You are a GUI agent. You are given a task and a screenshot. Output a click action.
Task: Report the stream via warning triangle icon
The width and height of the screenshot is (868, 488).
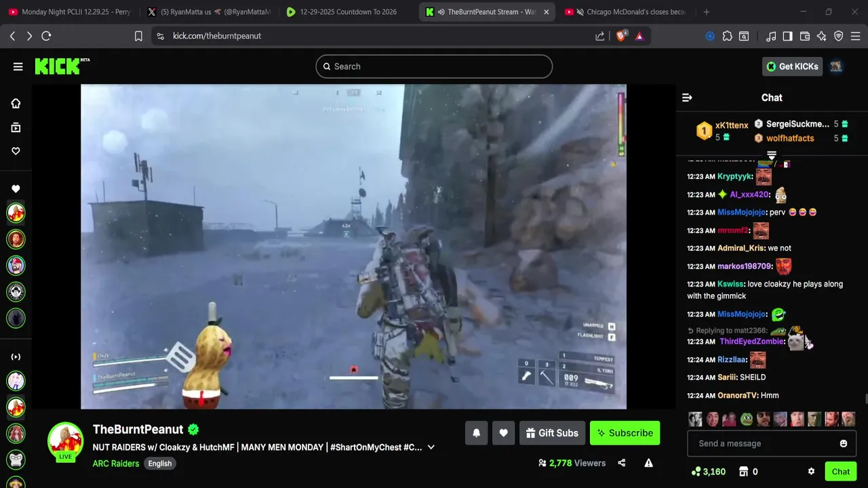point(648,463)
